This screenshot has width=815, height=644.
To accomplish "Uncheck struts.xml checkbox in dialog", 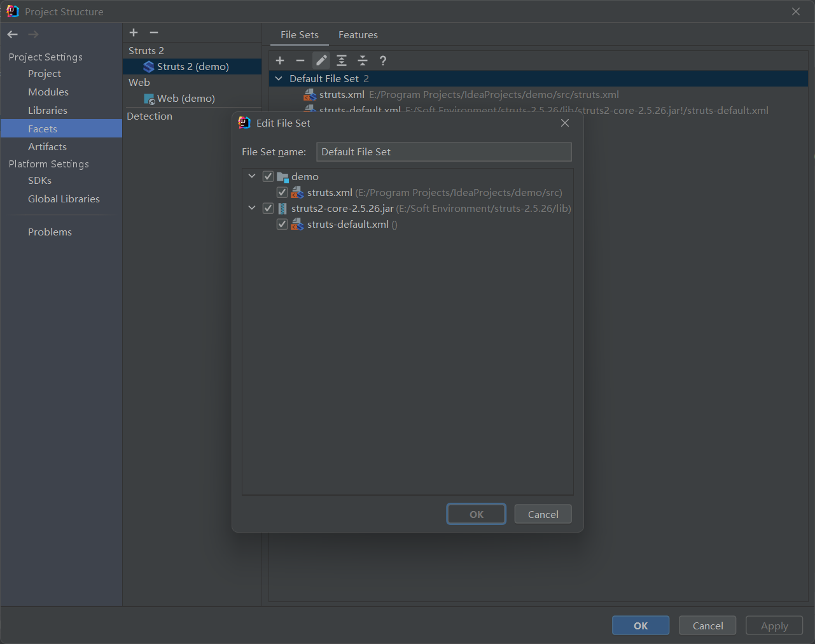I will coord(282,192).
